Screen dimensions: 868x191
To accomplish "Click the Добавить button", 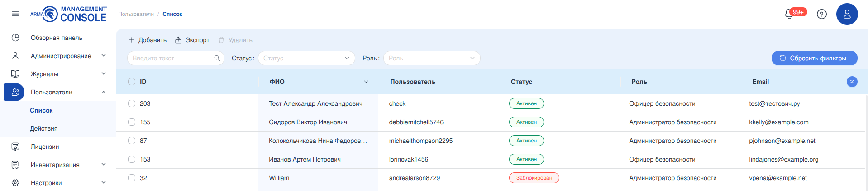I will 148,40.
